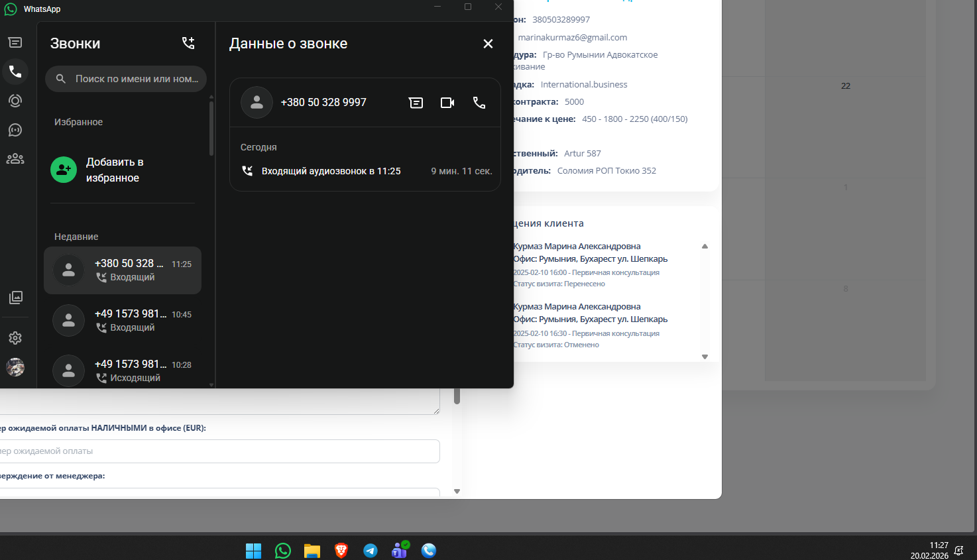Select calendar day 22 in the background window
Screen dimensions: 977x560
tap(846, 86)
